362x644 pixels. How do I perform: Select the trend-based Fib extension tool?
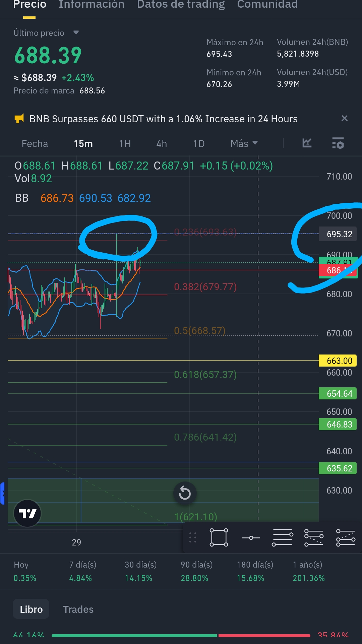click(346, 537)
